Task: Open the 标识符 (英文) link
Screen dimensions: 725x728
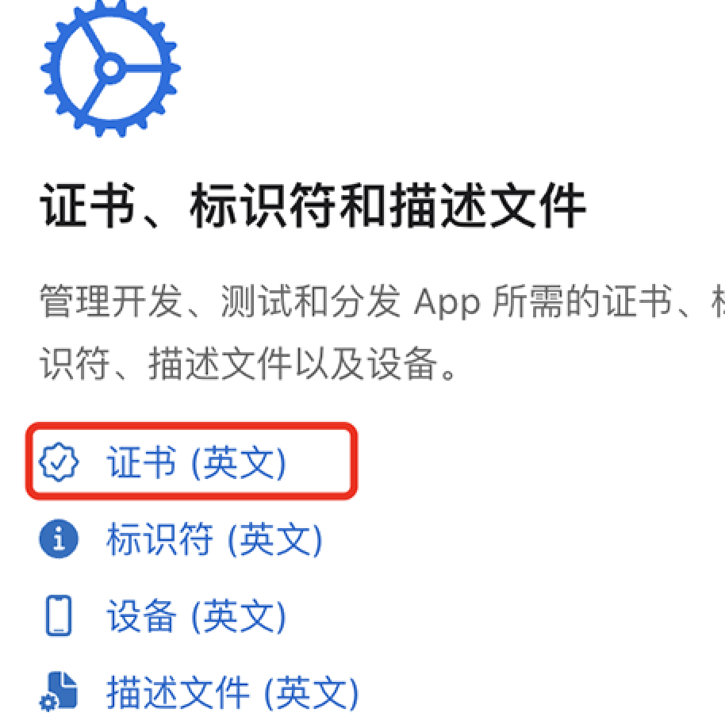Action: pos(214,538)
